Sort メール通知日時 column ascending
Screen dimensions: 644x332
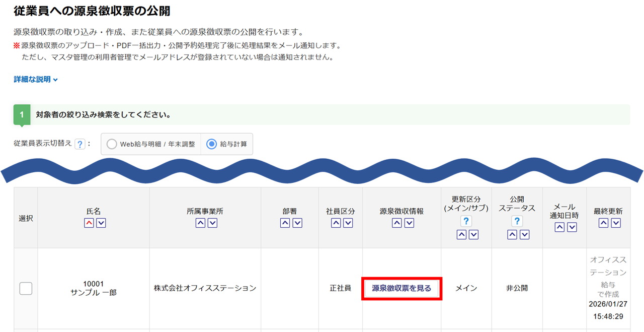coord(559,227)
